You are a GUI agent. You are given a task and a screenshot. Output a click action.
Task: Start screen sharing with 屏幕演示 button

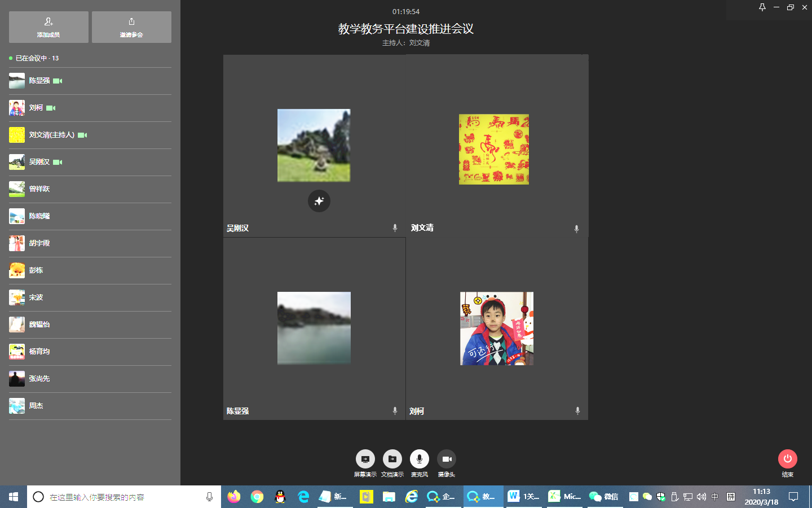[365, 459]
